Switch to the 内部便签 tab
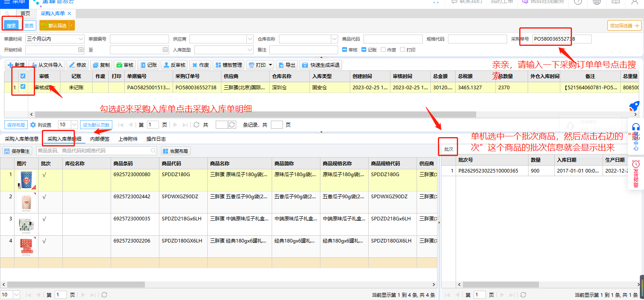This screenshot has height=300, width=644. [100, 139]
